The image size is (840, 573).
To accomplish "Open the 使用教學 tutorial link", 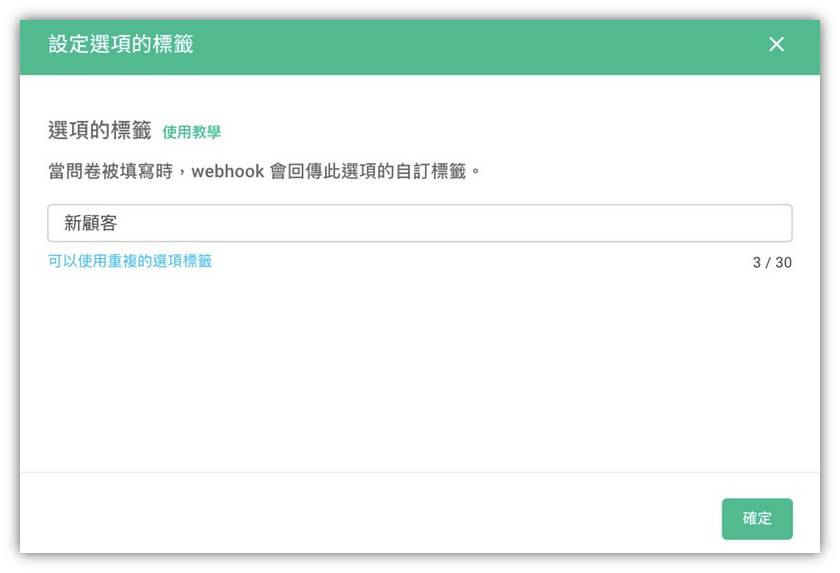I will click(191, 132).
